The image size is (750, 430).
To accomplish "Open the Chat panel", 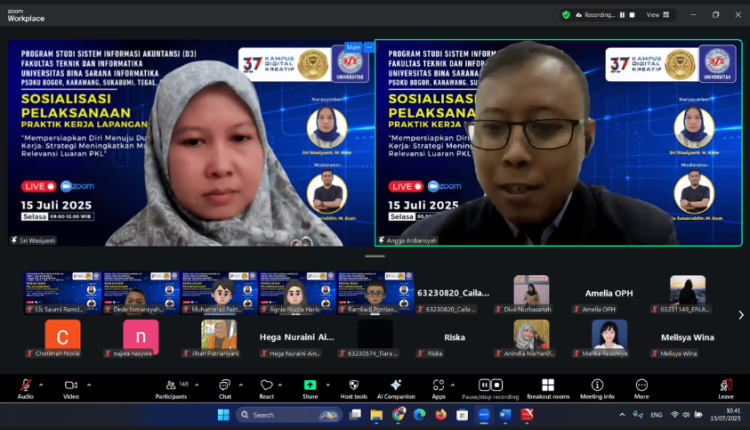I will click(x=225, y=388).
